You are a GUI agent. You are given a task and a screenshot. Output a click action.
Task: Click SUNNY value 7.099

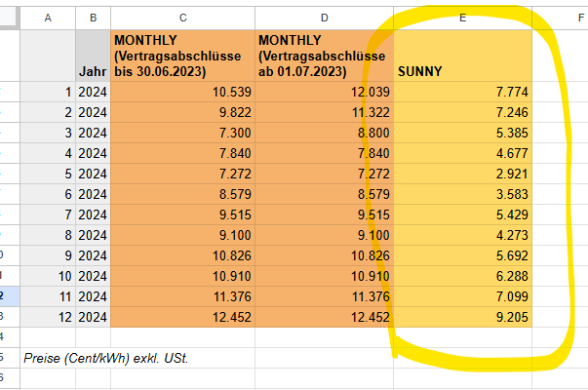coord(463,296)
